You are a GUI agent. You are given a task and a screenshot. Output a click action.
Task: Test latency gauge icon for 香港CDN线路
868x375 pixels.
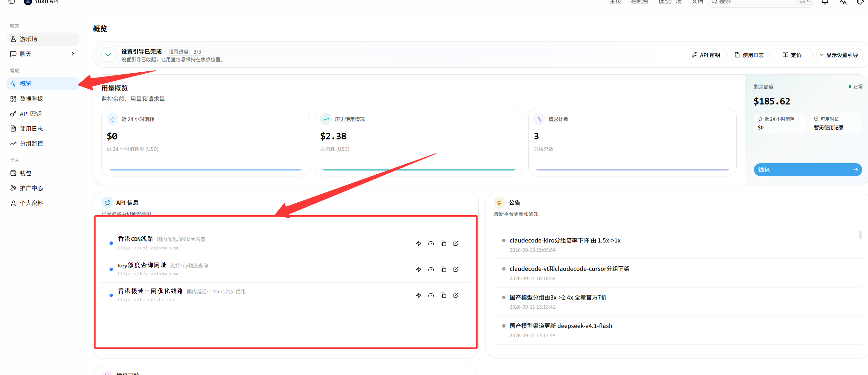click(431, 244)
